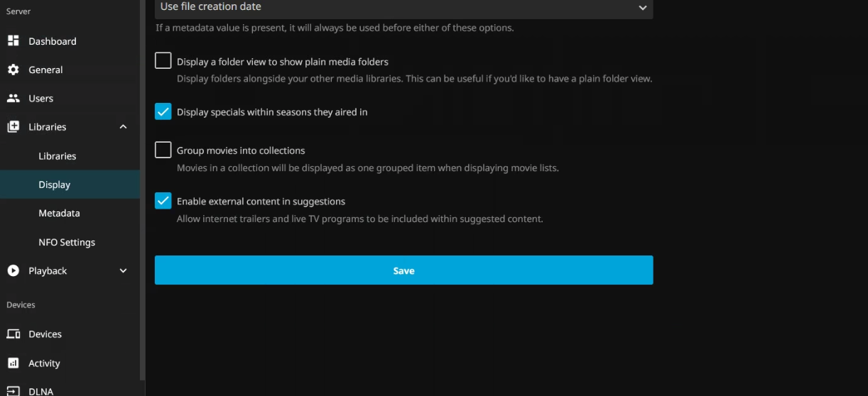Expand the Playback section chevron
868x396 pixels.
tap(123, 270)
